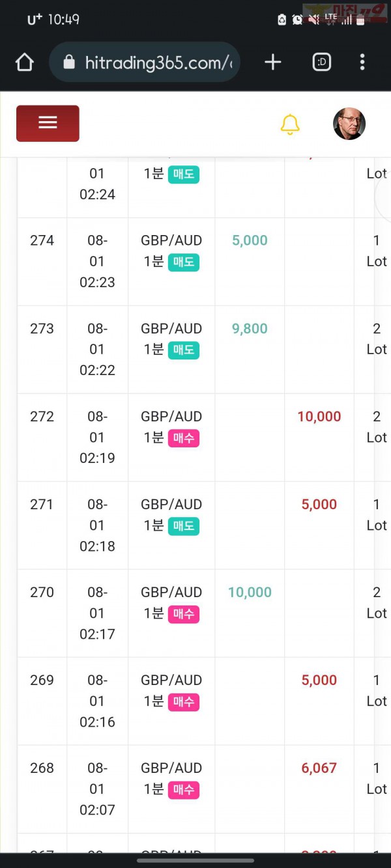
Task: Tap the yellow notification bell
Action: pyautogui.click(x=290, y=124)
